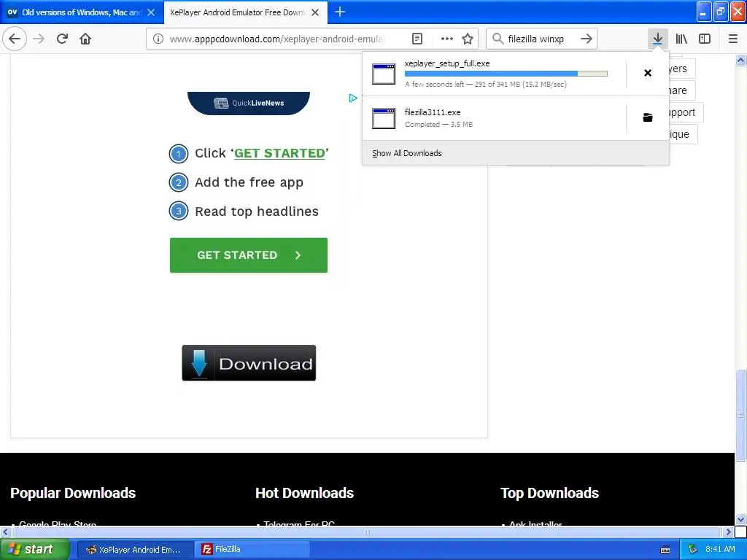Image resolution: width=747 pixels, height=560 pixels.
Task: Click the forward navigation arrow
Action: pos(39,39)
